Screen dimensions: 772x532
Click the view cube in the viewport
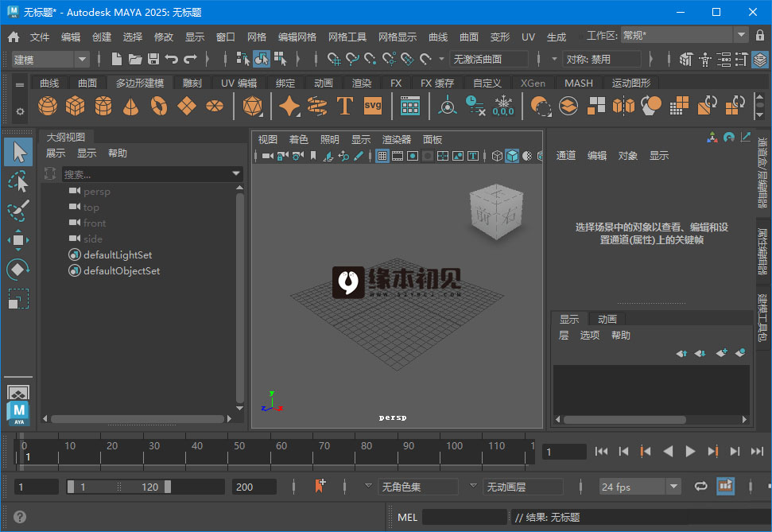coord(496,211)
